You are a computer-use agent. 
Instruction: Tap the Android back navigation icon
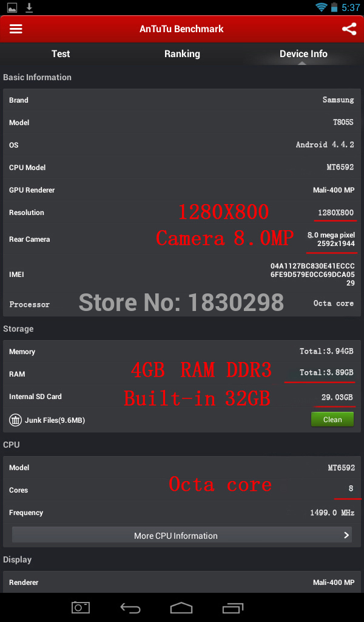(x=130, y=607)
